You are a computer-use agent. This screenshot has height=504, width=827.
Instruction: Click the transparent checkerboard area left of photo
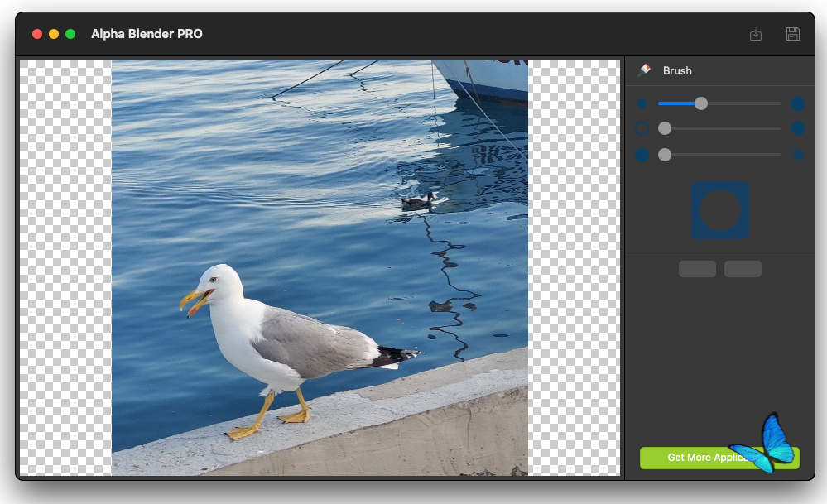(x=65, y=265)
